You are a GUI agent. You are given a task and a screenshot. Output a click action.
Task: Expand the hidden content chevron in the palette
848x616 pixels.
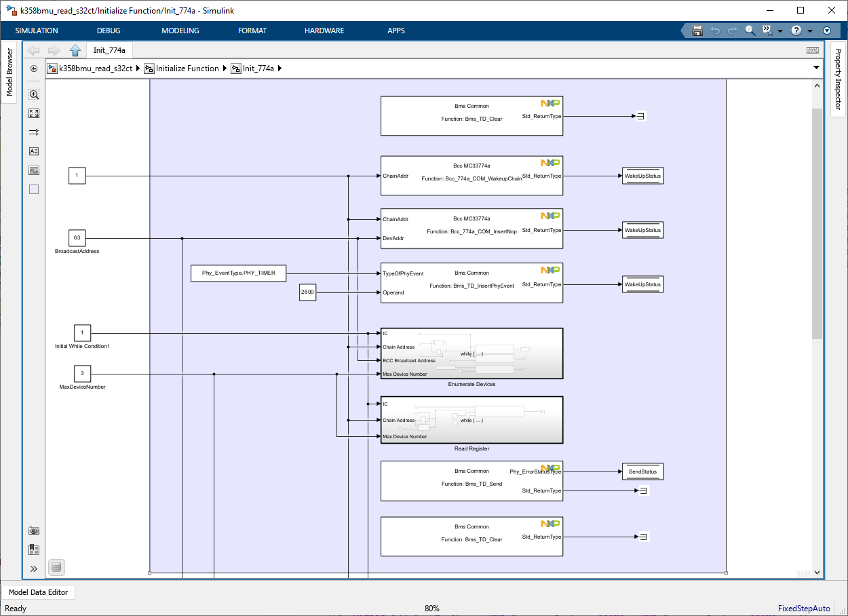(x=33, y=569)
